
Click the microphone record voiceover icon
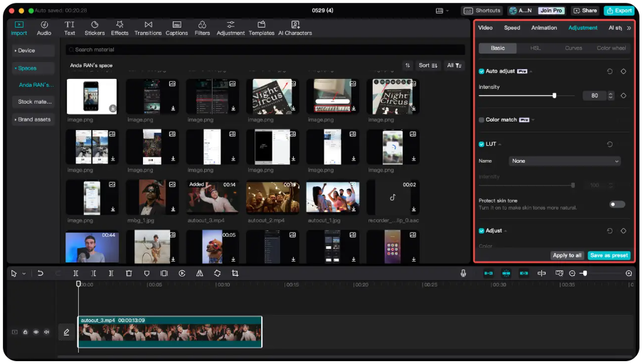pos(463,273)
